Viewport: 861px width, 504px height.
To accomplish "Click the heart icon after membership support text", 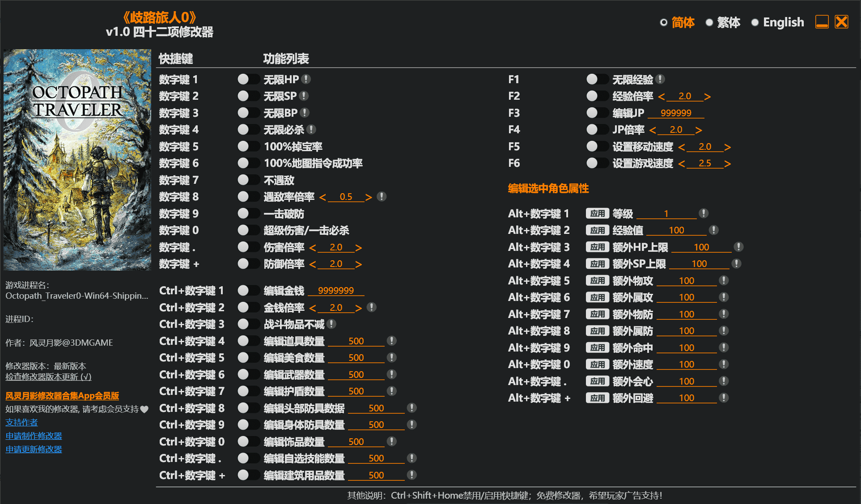I will click(144, 409).
